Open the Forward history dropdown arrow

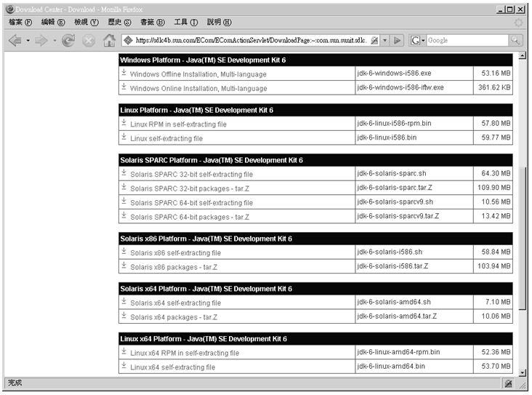tap(55, 41)
